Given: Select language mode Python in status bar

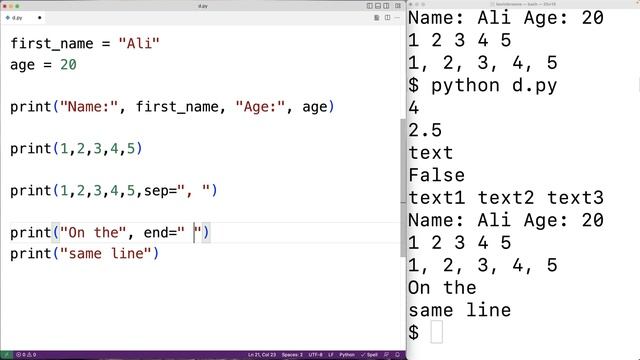Looking at the screenshot, I should 347,355.
